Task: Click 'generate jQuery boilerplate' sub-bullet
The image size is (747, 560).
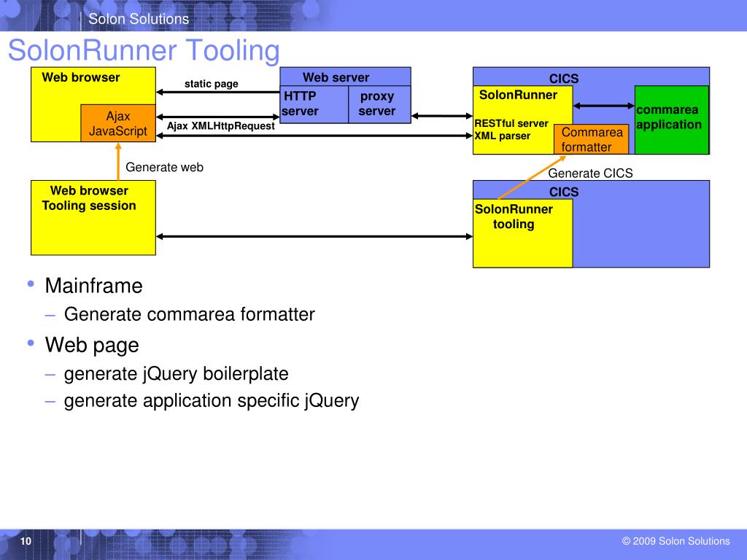Action: click(177, 374)
